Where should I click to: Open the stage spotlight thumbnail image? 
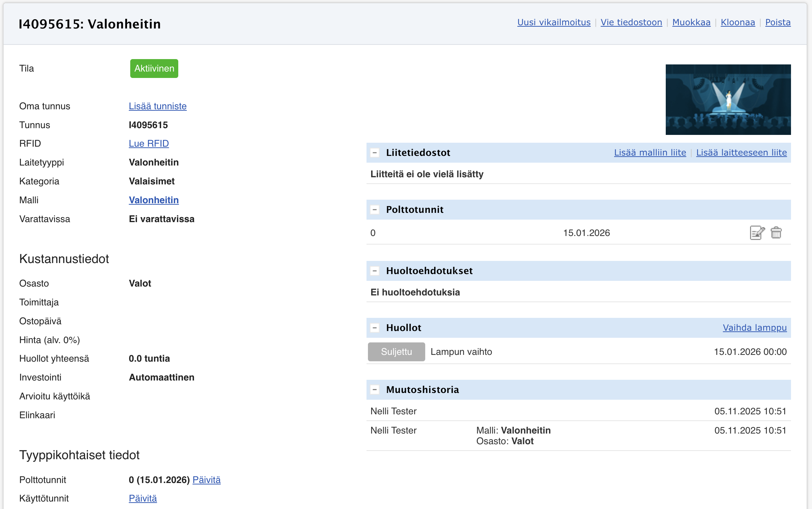(x=728, y=100)
